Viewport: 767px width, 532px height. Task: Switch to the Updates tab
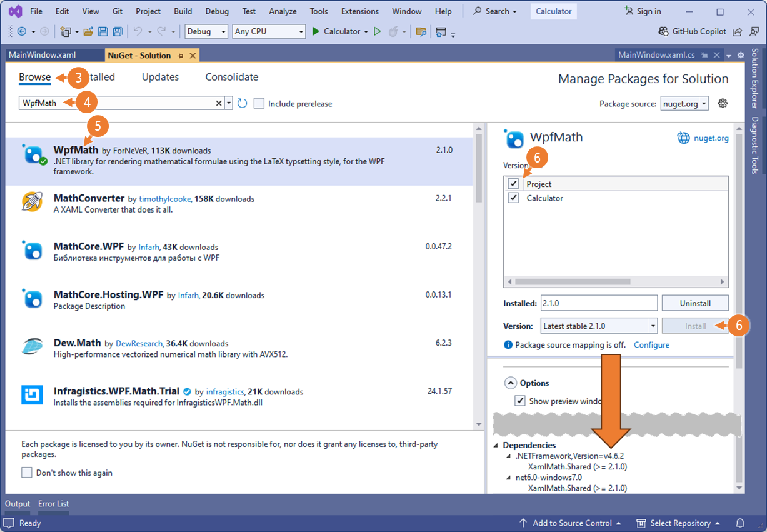160,77
